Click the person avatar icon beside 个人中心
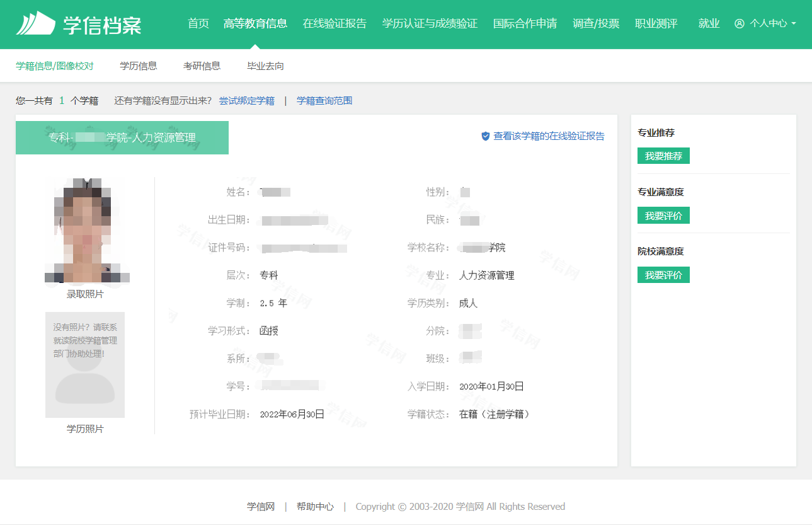This screenshot has height=525, width=812. point(740,25)
